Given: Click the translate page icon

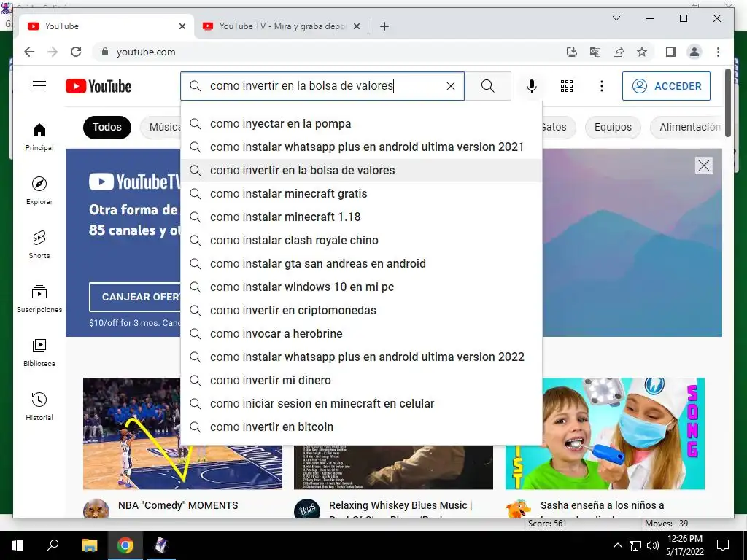Looking at the screenshot, I should (595, 52).
